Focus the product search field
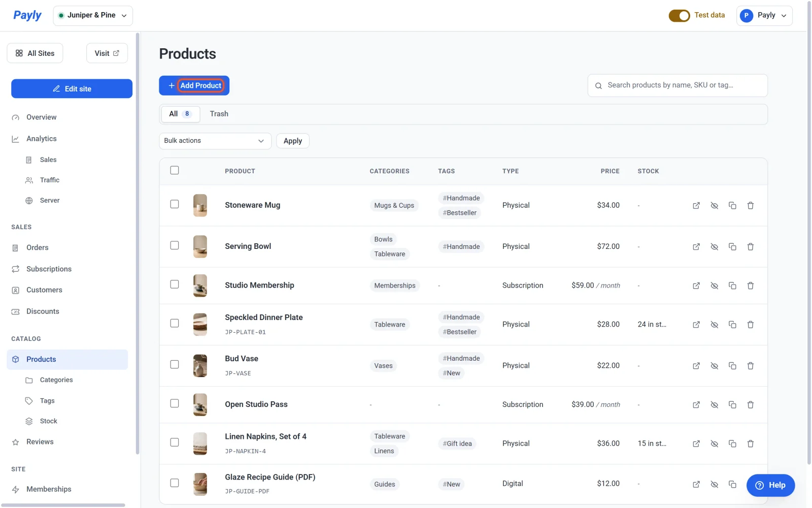 pyautogui.click(x=678, y=85)
